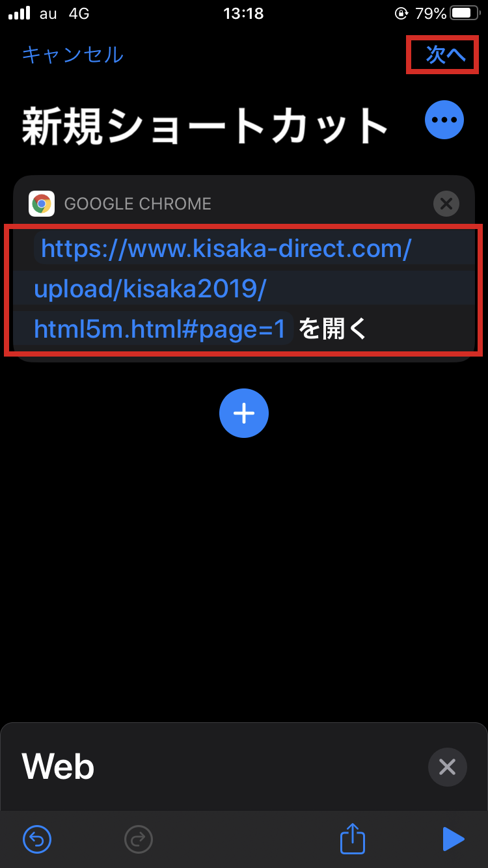This screenshot has width=488, height=868.
Task: Tap the cellular signal bars
Action: [20, 13]
